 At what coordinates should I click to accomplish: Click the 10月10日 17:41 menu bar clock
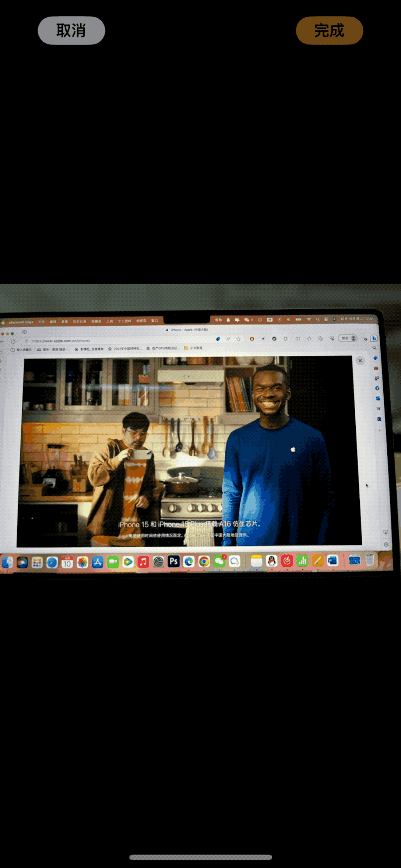click(x=357, y=319)
